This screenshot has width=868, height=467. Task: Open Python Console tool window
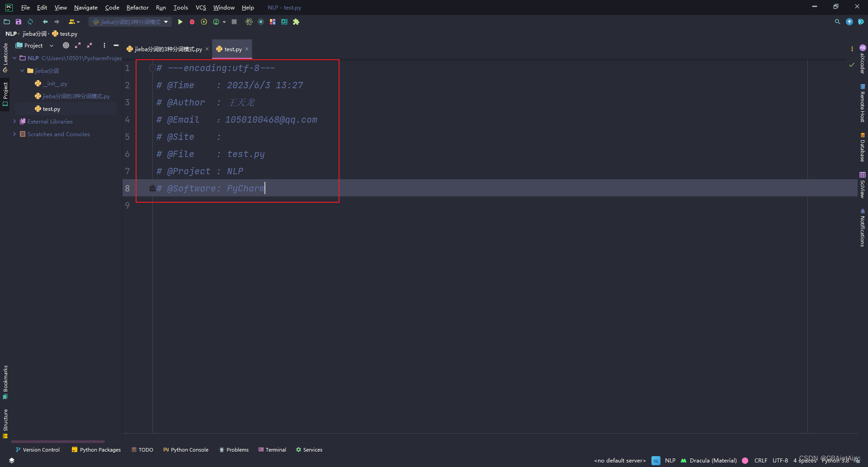pos(186,449)
